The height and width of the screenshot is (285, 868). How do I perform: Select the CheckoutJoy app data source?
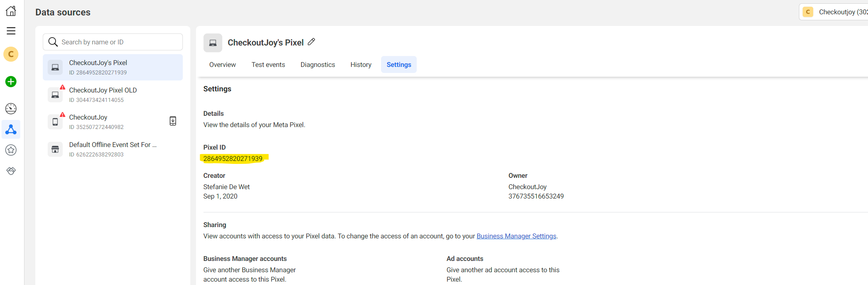click(x=113, y=122)
